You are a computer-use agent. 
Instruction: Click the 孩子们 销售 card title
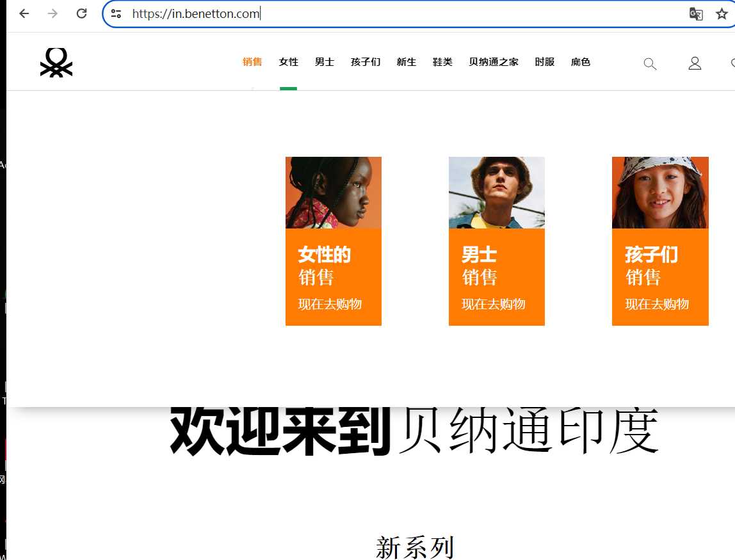pyautogui.click(x=652, y=266)
